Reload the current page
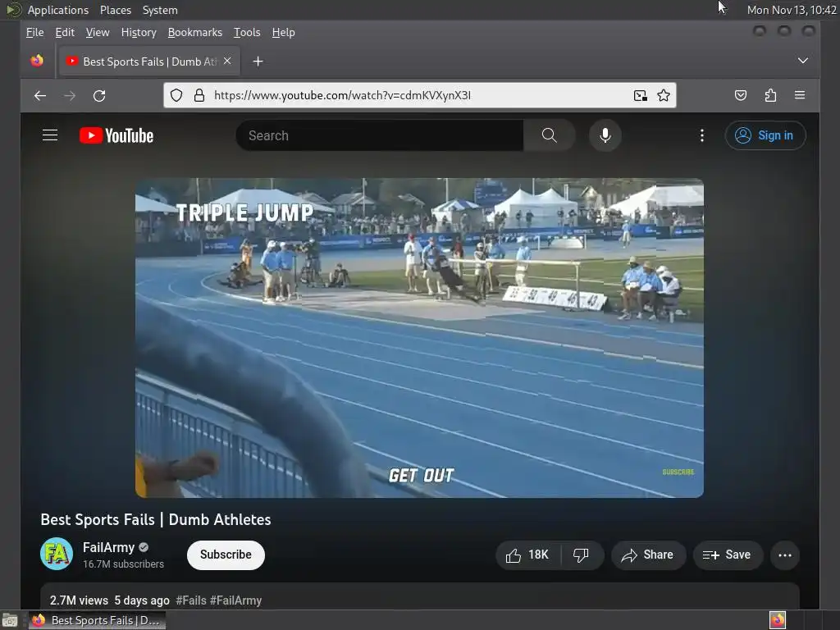The height and width of the screenshot is (630, 840). pyautogui.click(x=99, y=96)
